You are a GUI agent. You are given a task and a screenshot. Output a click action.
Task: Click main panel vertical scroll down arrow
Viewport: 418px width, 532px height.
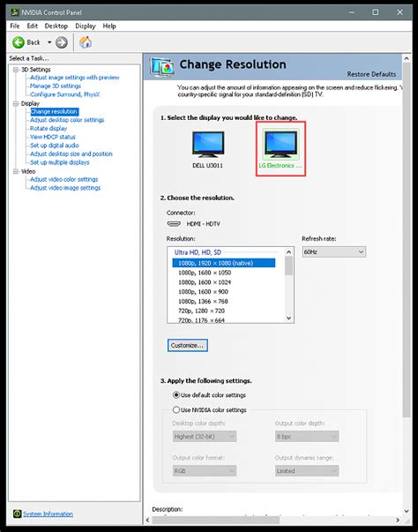(407, 511)
